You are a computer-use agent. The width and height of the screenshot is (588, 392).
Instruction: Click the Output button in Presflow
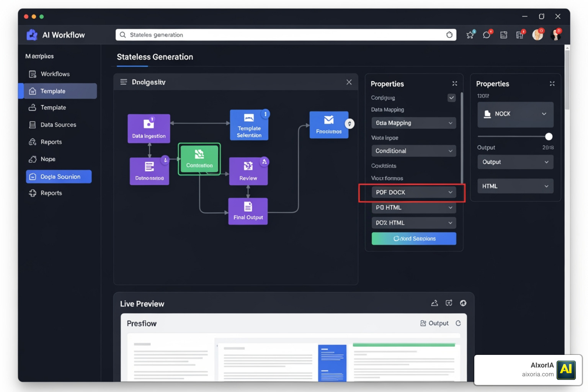[434, 323]
